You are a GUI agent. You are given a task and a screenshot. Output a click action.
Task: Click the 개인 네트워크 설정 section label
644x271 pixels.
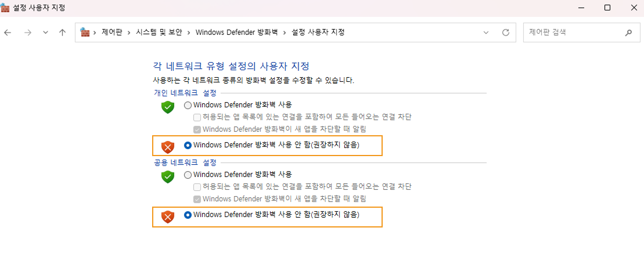[185, 93]
